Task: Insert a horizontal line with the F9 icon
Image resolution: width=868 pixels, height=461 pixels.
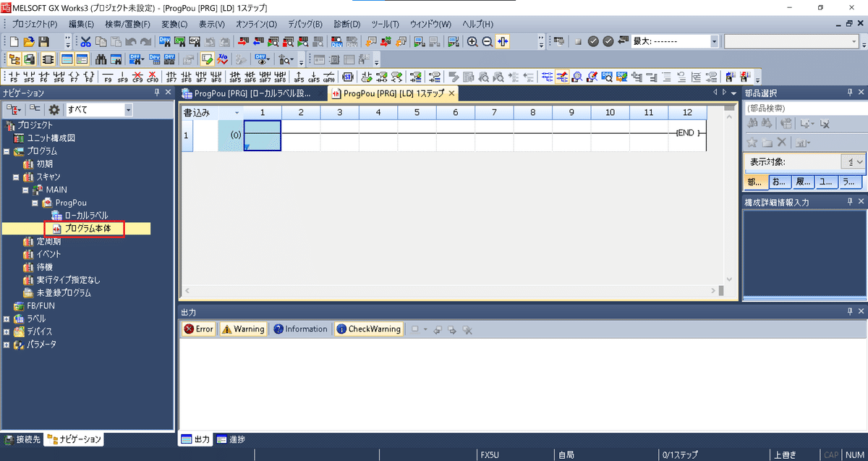Action: tap(108, 76)
